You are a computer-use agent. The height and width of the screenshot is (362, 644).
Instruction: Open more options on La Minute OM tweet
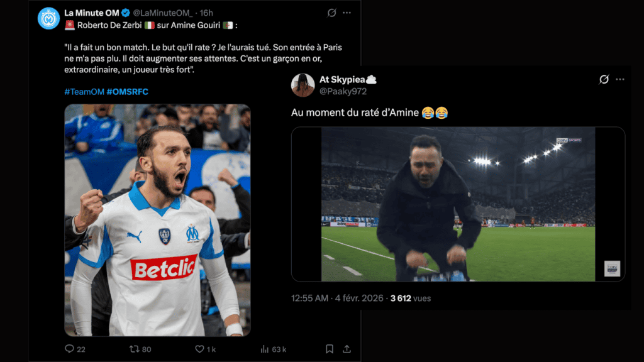pyautogui.click(x=347, y=13)
